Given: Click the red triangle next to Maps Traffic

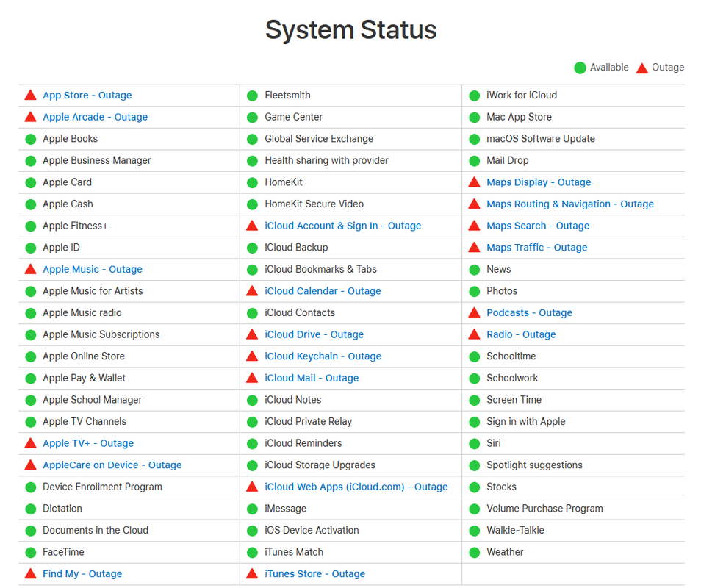Looking at the screenshot, I should pyautogui.click(x=475, y=248).
